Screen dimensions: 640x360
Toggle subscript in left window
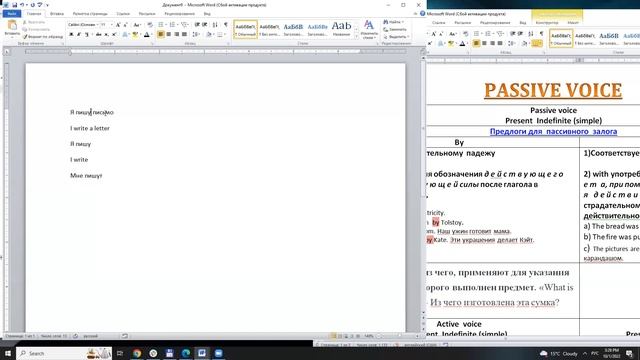(106, 35)
